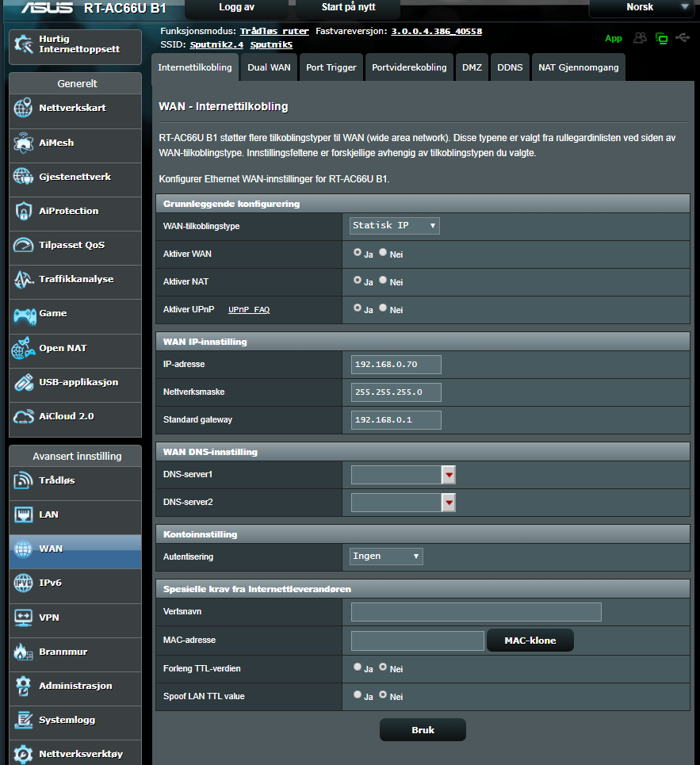Image resolution: width=700 pixels, height=765 pixels.
Task: Open Game controller icon
Action: (25, 316)
